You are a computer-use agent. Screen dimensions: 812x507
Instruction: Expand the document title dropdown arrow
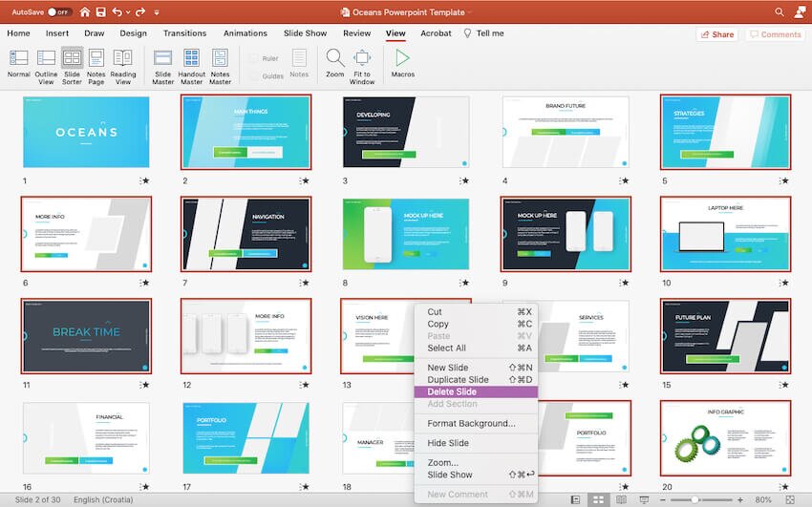[x=470, y=12]
